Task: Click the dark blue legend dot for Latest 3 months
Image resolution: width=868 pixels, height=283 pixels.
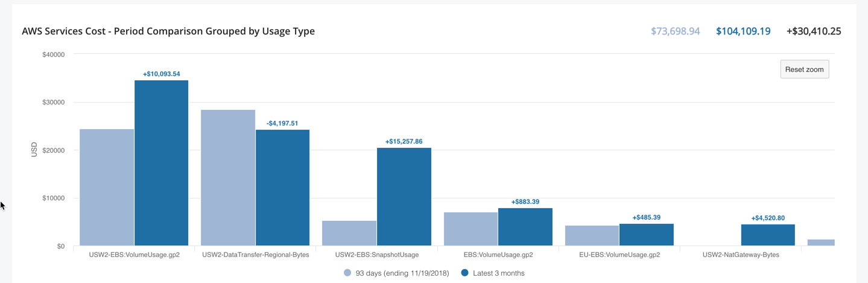Action: click(x=464, y=273)
